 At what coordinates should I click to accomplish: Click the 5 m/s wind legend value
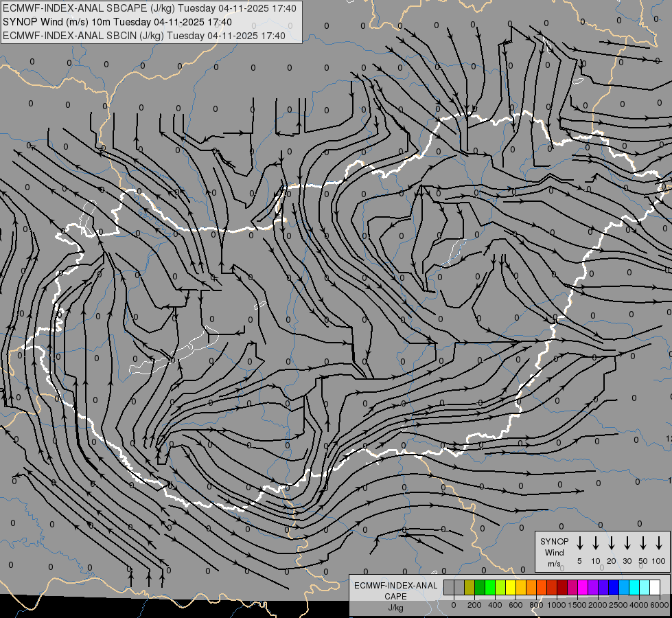pos(579,561)
